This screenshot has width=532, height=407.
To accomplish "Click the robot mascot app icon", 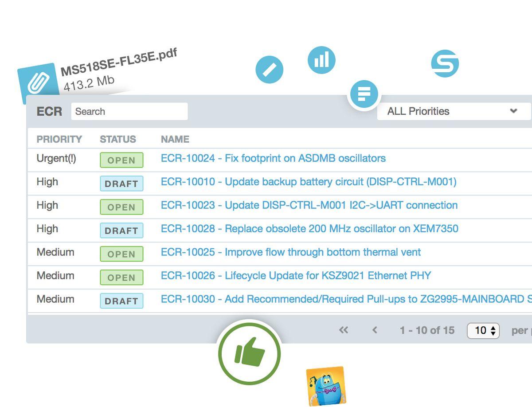I will (326, 386).
